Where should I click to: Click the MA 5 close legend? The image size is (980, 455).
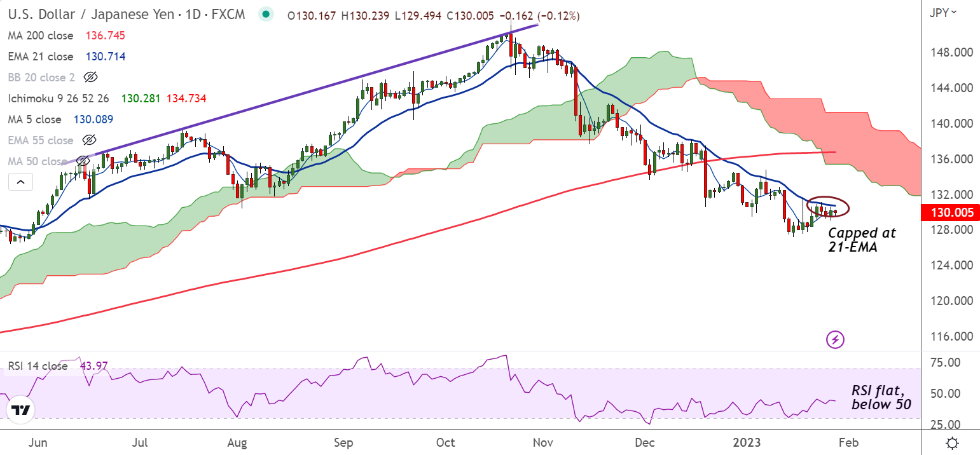34,119
